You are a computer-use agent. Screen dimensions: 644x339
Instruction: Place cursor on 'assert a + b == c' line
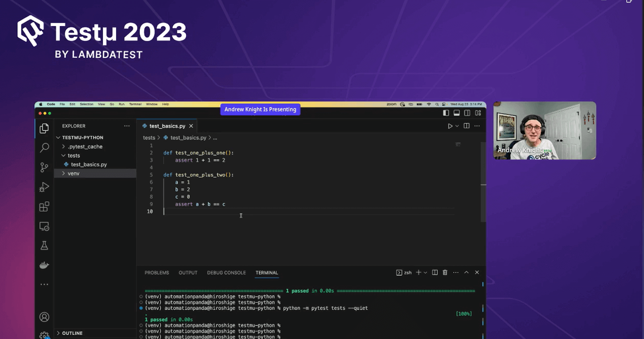tap(200, 204)
